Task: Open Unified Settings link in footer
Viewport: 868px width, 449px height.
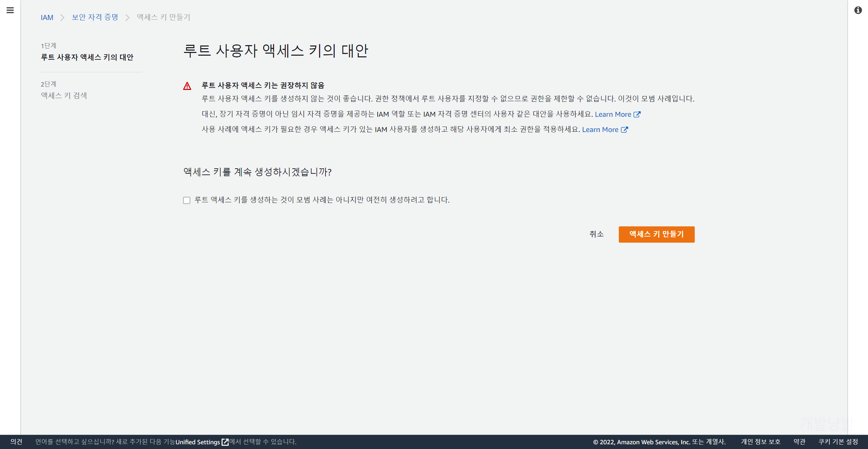Action: [x=198, y=442]
